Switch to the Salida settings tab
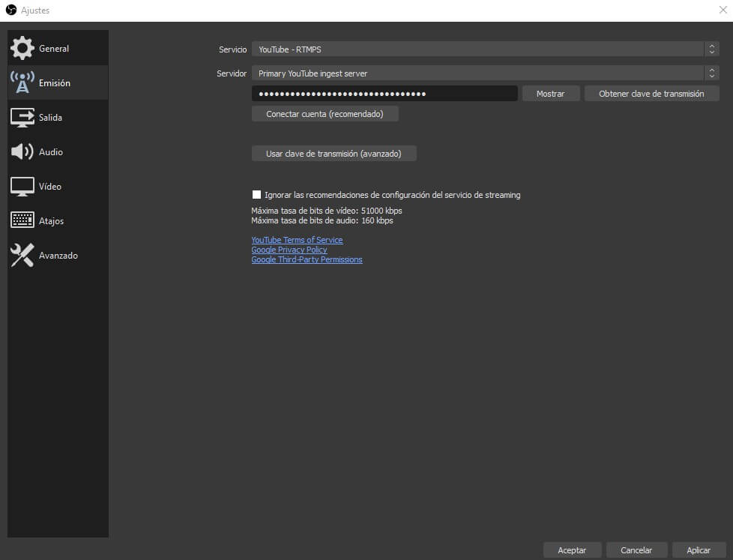Screen dimensions: 733x560 [x=52, y=117]
